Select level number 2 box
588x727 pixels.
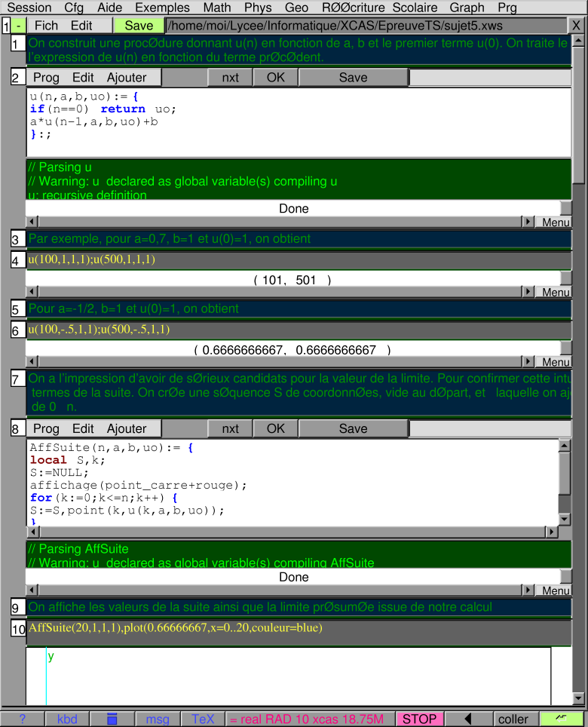point(18,77)
